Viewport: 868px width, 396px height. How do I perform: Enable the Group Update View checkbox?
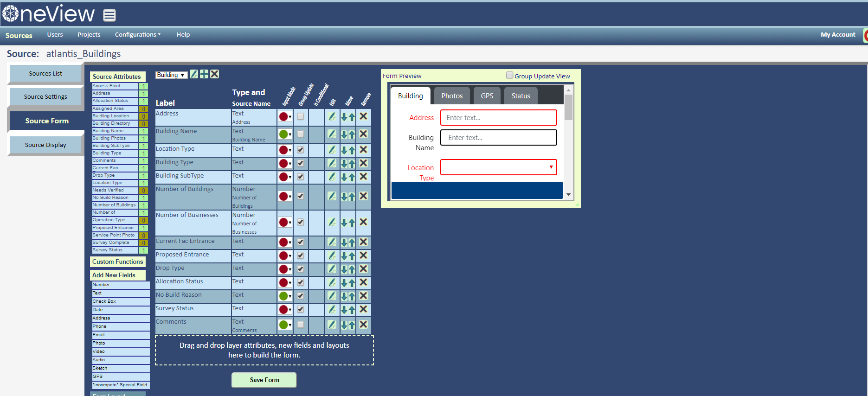(x=510, y=75)
